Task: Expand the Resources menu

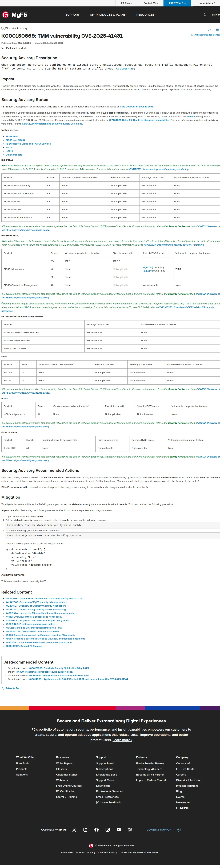Action: (147, 15)
